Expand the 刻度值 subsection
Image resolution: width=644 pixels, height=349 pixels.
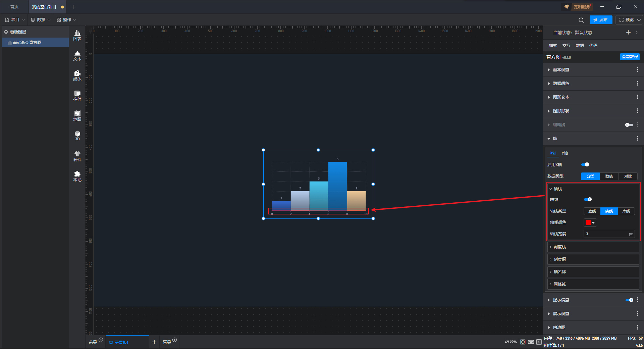coord(593,259)
